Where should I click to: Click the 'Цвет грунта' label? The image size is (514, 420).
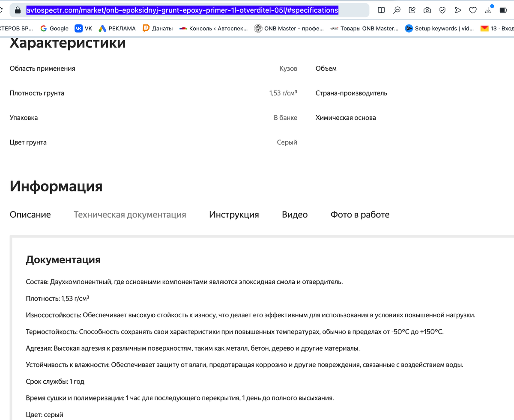(x=28, y=142)
